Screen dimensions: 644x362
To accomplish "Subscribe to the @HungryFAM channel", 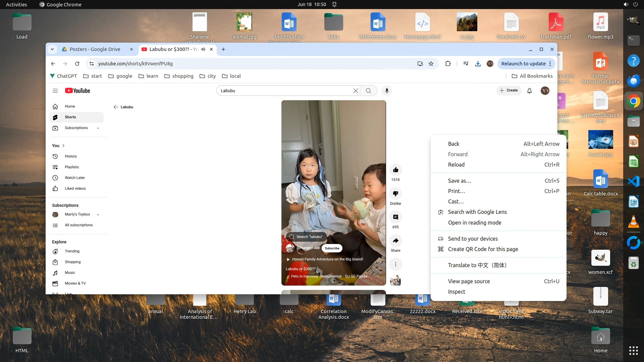I will tap(332, 248).
